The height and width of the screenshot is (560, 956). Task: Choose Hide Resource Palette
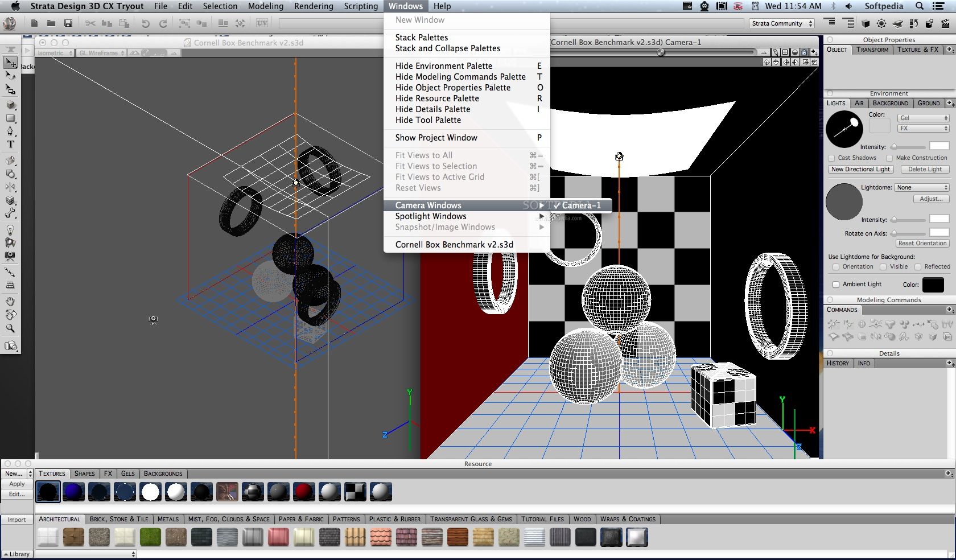point(437,98)
